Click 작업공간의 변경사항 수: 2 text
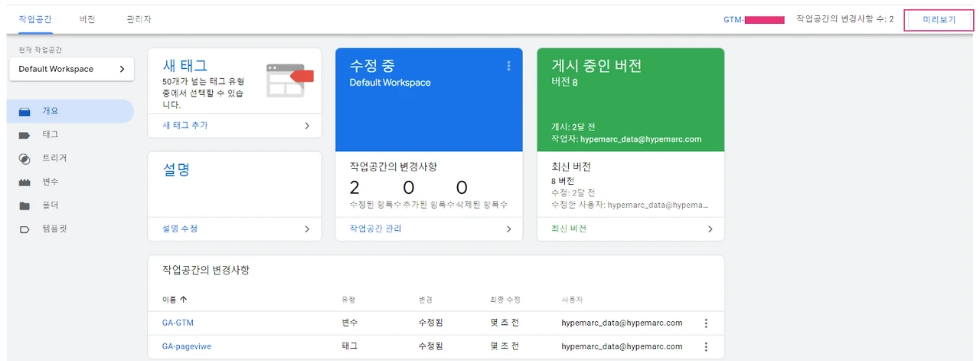The width and height of the screenshot is (980, 361). click(845, 19)
